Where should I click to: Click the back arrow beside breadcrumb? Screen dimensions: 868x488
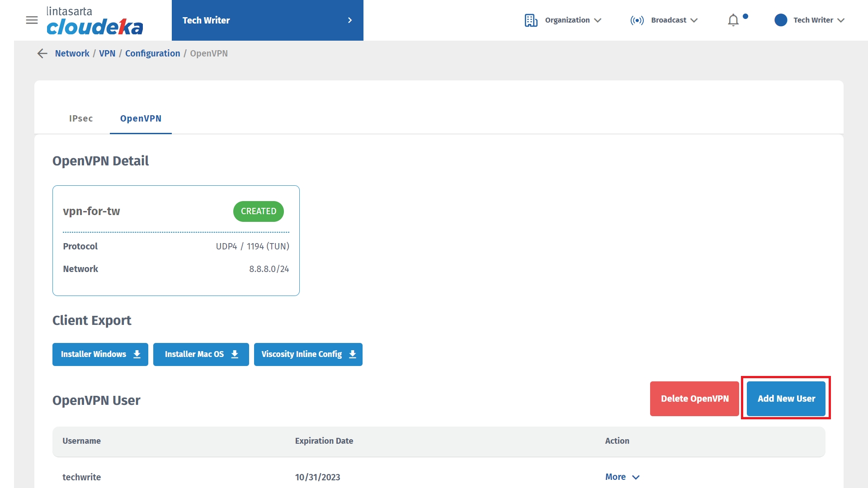[42, 54]
